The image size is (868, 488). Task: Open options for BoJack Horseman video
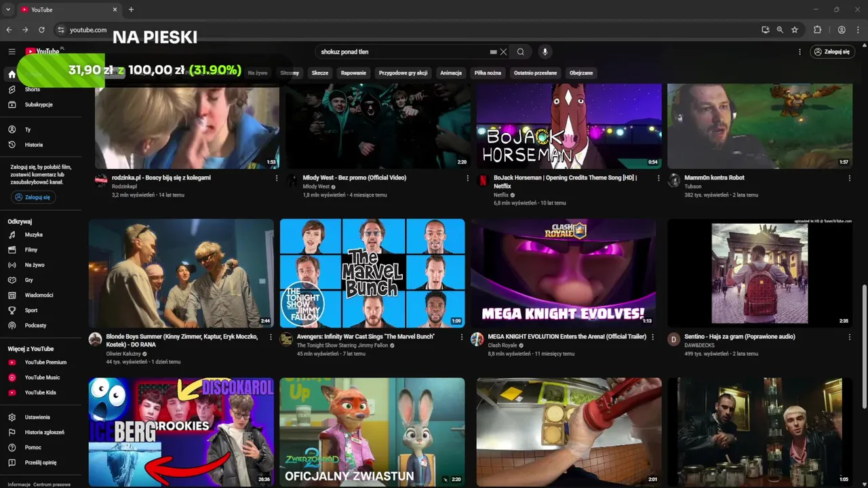tap(658, 178)
